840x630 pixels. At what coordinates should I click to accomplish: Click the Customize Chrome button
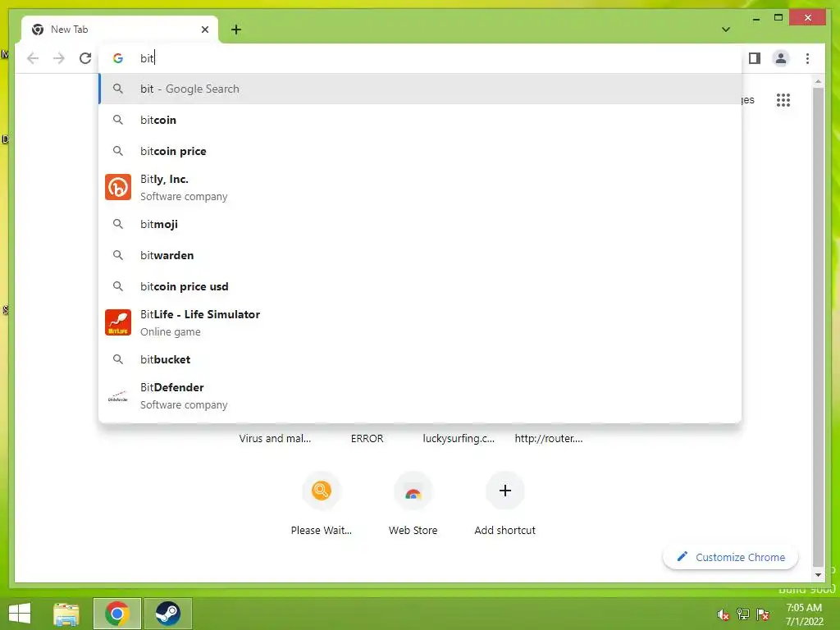tap(730, 557)
